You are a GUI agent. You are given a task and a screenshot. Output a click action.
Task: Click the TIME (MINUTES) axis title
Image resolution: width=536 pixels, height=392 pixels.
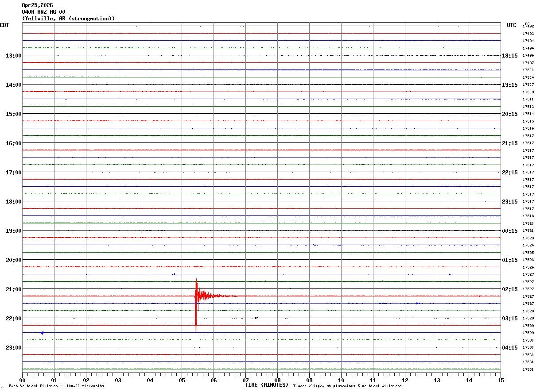click(x=267, y=385)
